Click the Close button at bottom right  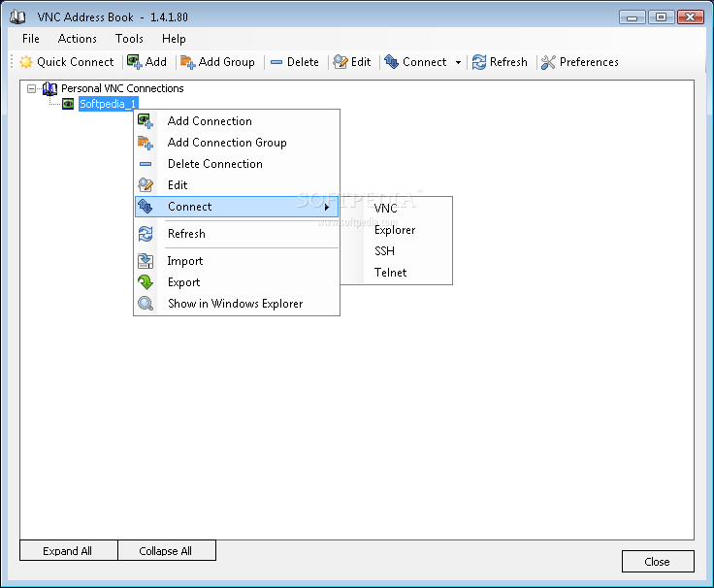(x=658, y=562)
